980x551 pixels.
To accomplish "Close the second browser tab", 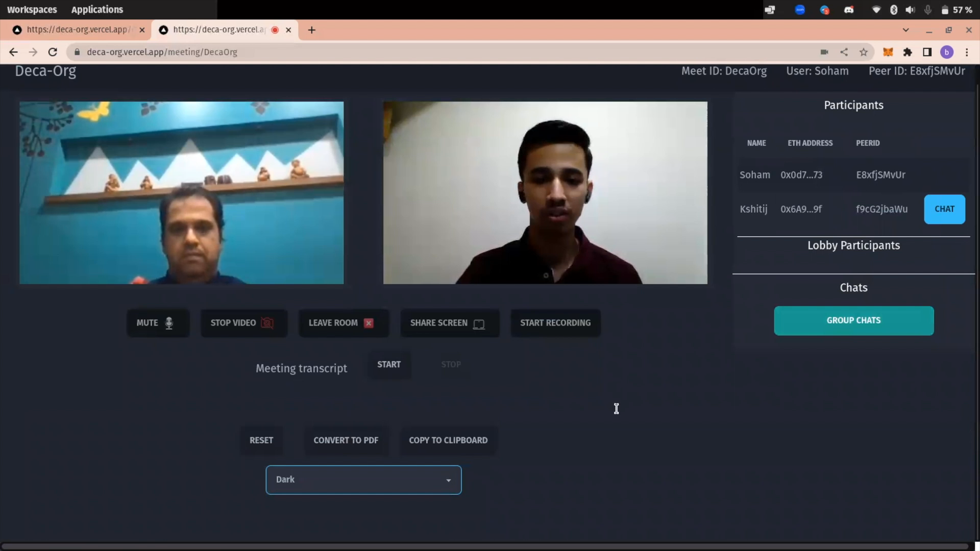I will point(288,30).
